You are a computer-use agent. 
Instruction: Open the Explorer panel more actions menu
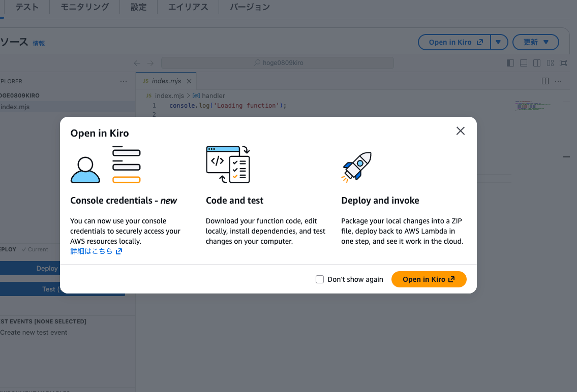(x=123, y=81)
